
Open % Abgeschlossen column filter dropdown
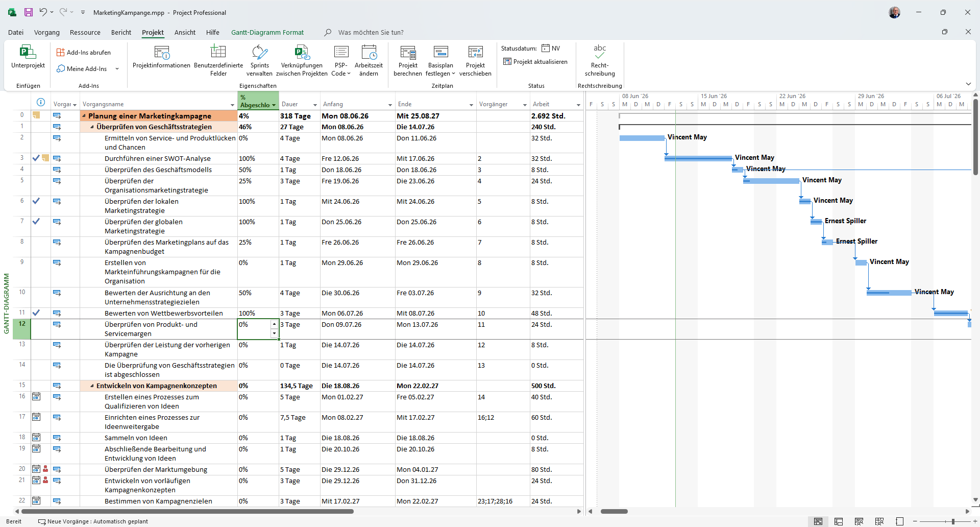click(274, 105)
